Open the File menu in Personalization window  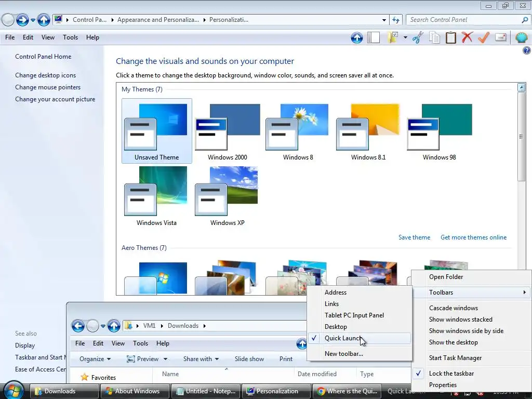(10, 37)
